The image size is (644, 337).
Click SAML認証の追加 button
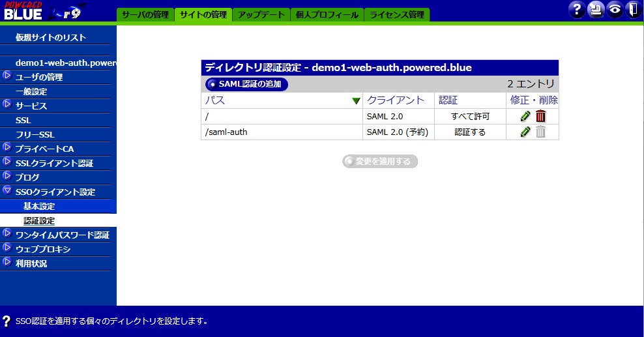(x=246, y=84)
